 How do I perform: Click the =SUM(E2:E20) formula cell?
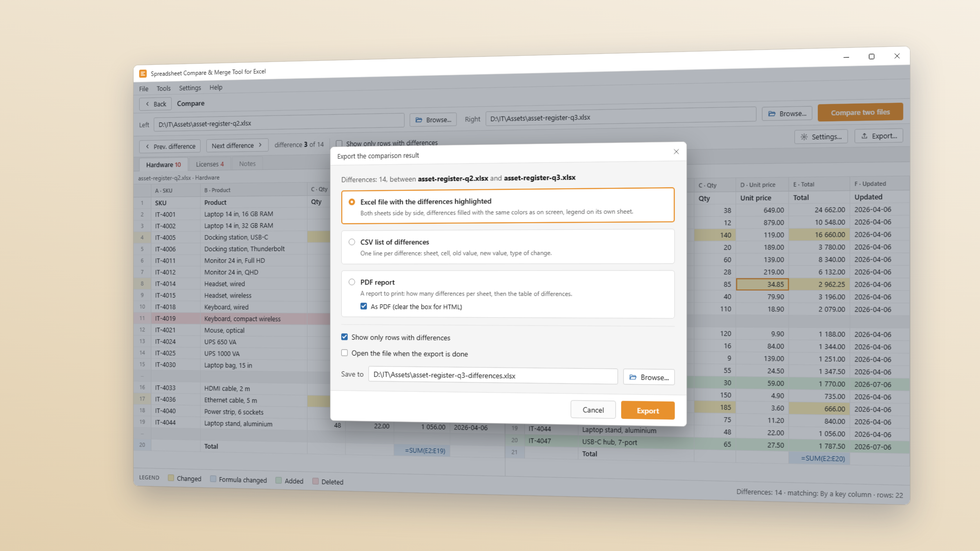tap(819, 458)
